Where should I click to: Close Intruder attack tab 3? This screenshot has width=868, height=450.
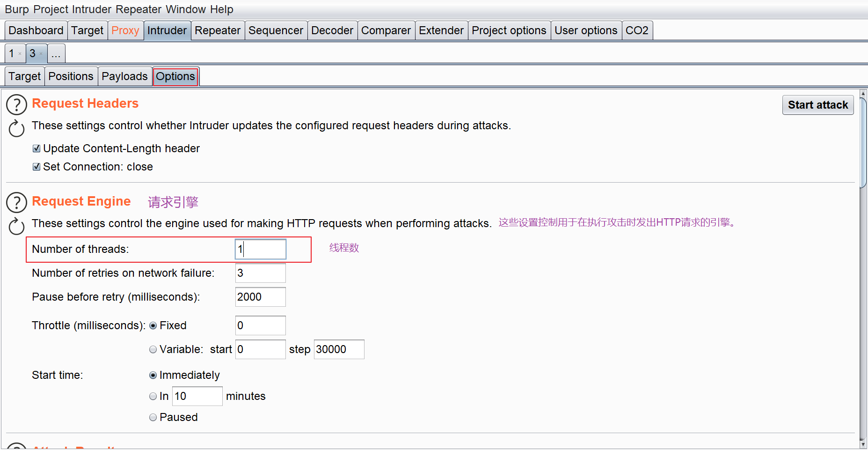coord(41,54)
